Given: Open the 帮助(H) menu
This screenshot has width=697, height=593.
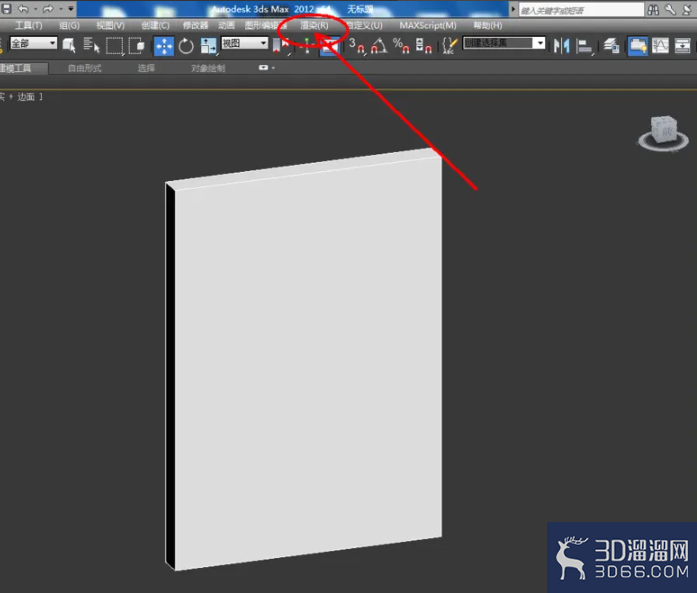Looking at the screenshot, I should pyautogui.click(x=488, y=25).
